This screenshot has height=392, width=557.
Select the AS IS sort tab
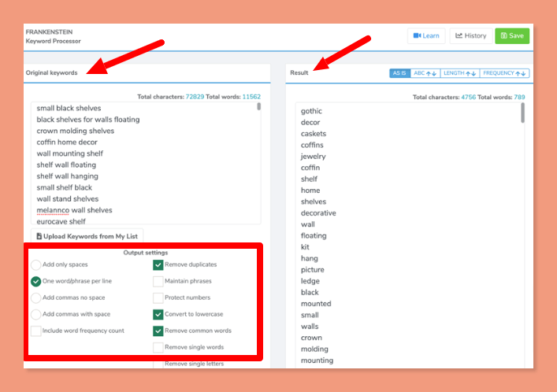(399, 73)
